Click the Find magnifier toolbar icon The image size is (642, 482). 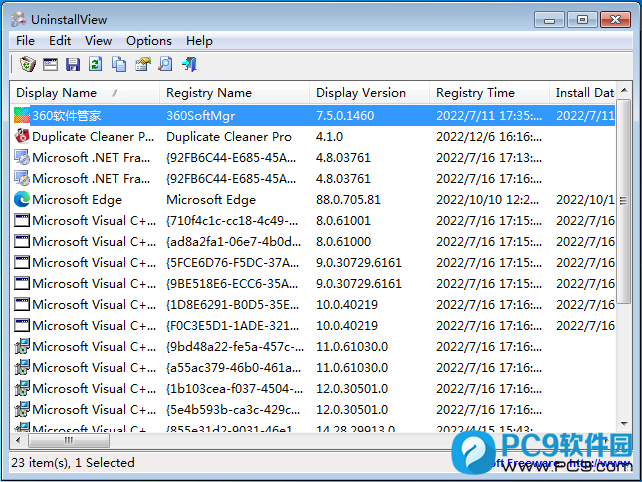click(165, 64)
